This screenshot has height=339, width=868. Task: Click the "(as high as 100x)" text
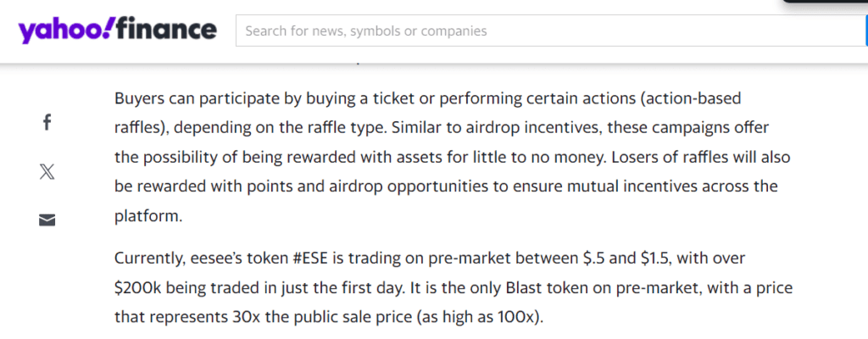(480, 318)
